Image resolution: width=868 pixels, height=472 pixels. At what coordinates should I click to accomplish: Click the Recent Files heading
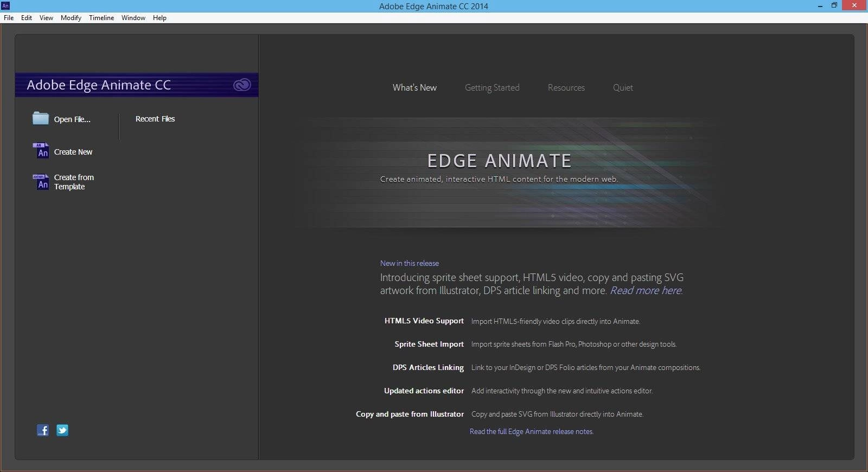155,119
